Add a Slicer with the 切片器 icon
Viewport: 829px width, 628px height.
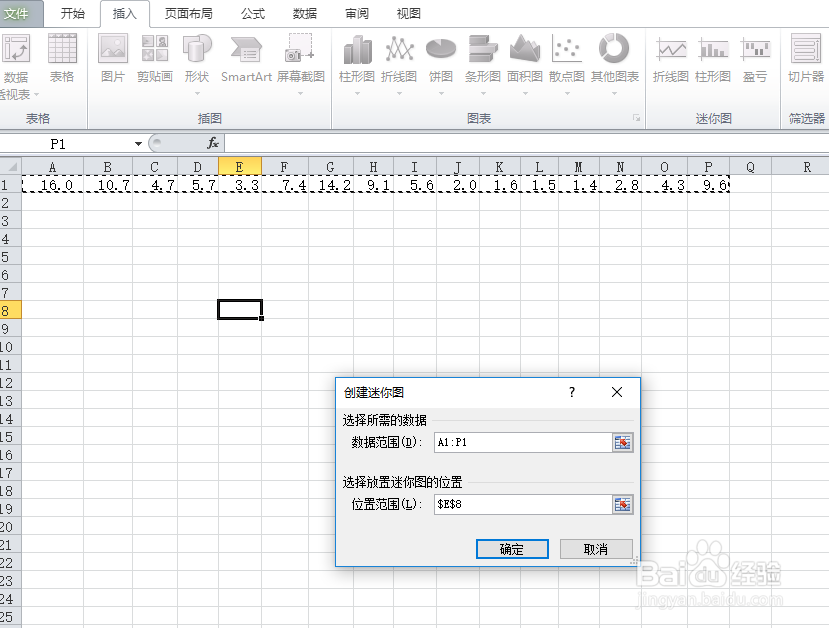(806, 60)
